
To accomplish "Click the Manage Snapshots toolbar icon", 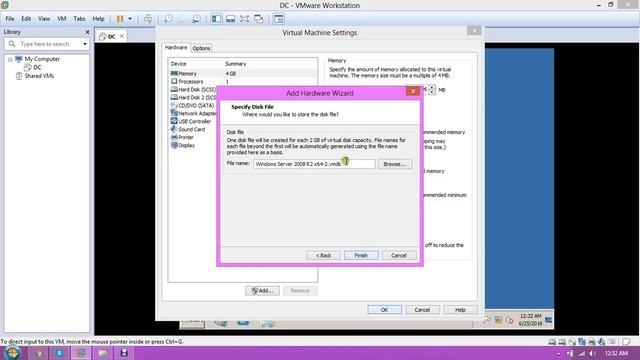I will [196, 19].
